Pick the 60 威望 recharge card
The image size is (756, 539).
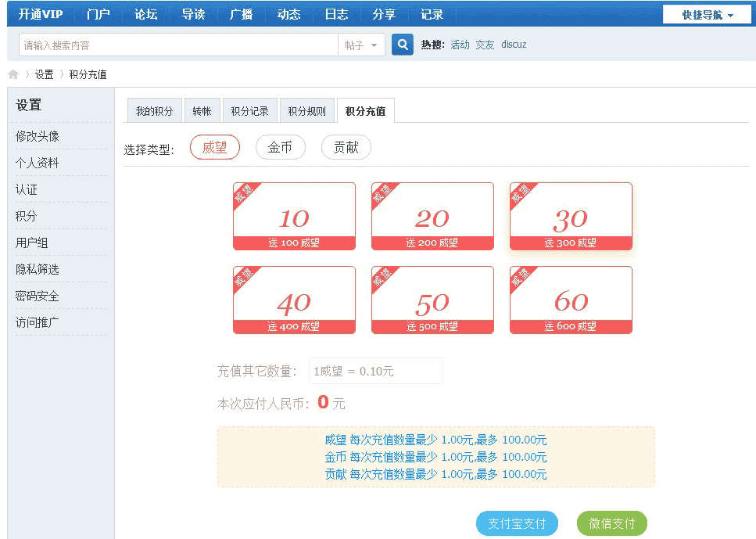(x=571, y=300)
